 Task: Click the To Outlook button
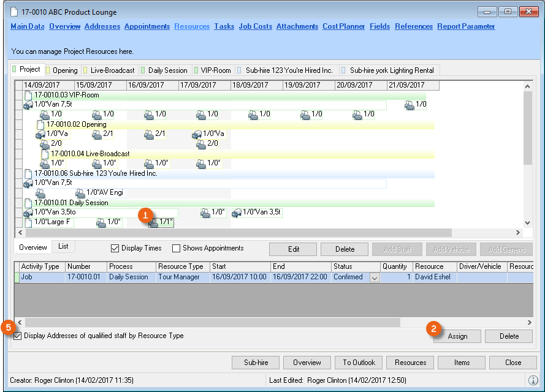coord(359,363)
